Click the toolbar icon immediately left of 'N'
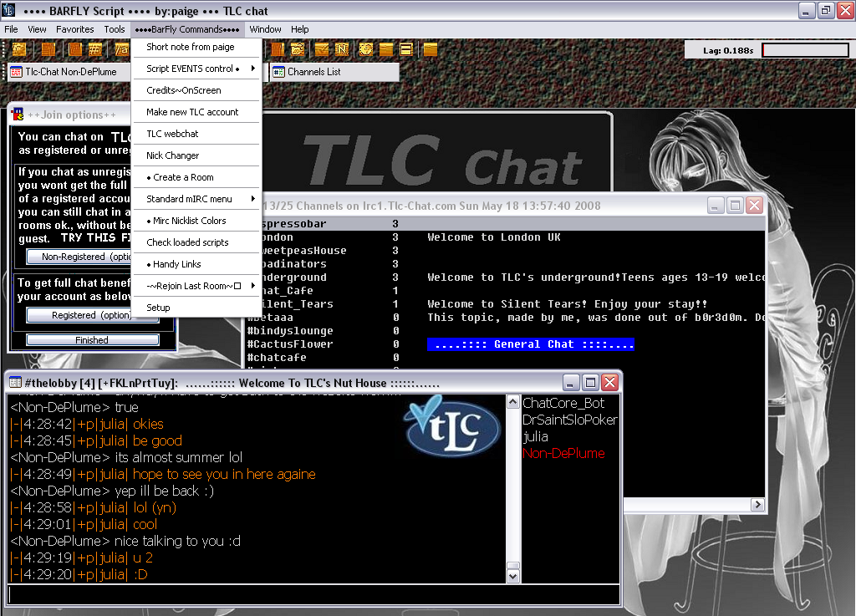The width and height of the screenshot is (856, 616). [x=322, y=49]
